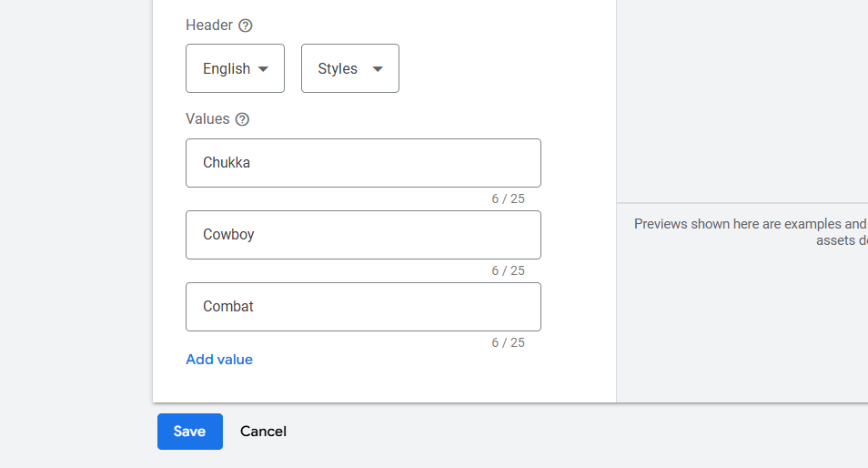Viewport: 868px width, 468px height.
Task: Click the word English in the language selector
Action: coord(227,69)
